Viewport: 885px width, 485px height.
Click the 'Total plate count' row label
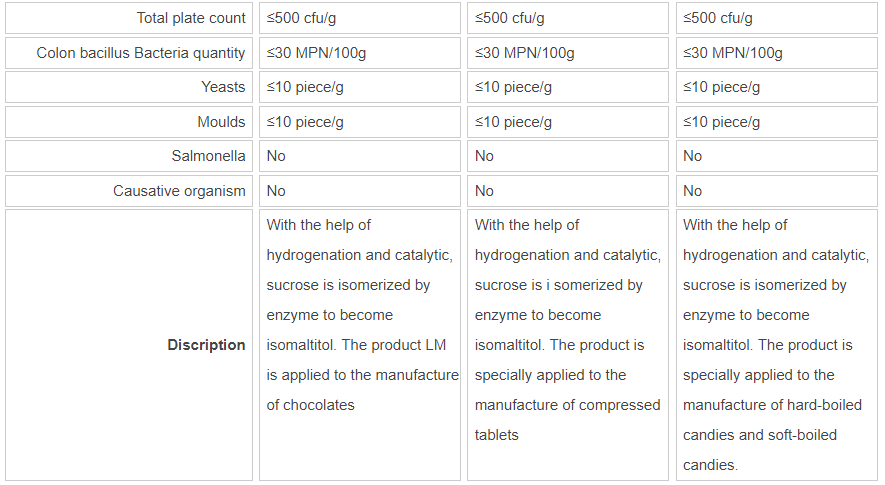[191, 18]
